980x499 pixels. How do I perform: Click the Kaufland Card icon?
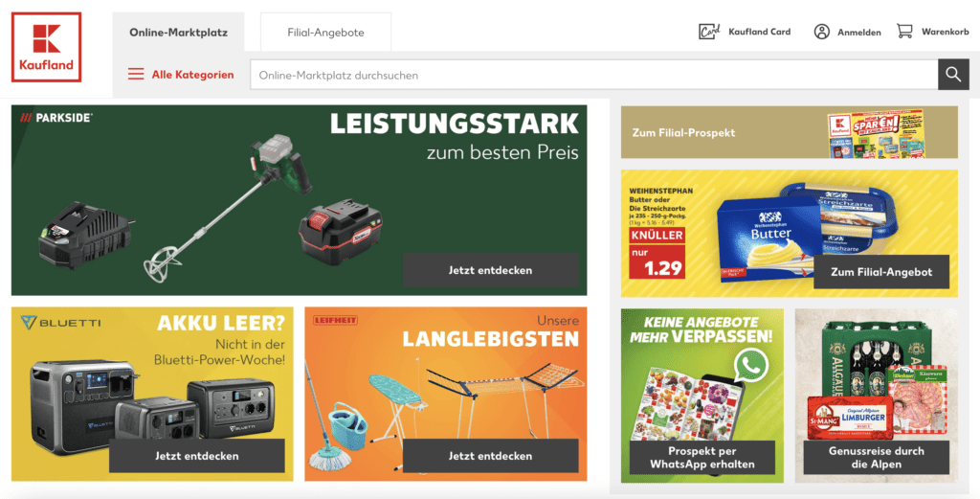[x=709, y=32]
